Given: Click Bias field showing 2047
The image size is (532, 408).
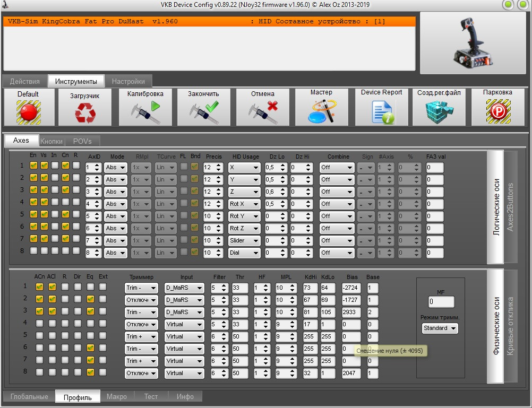Looking at the screenshot, I should (x=351, y=374).
